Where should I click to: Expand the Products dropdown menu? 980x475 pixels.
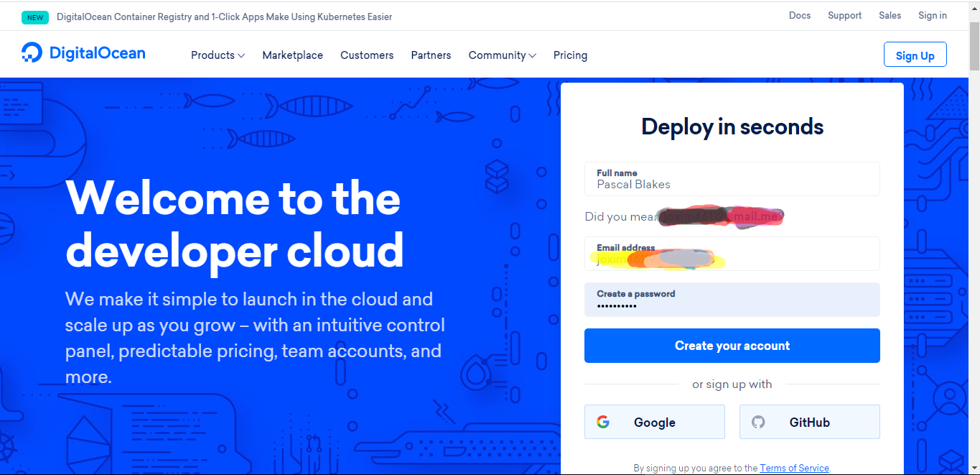218,55
